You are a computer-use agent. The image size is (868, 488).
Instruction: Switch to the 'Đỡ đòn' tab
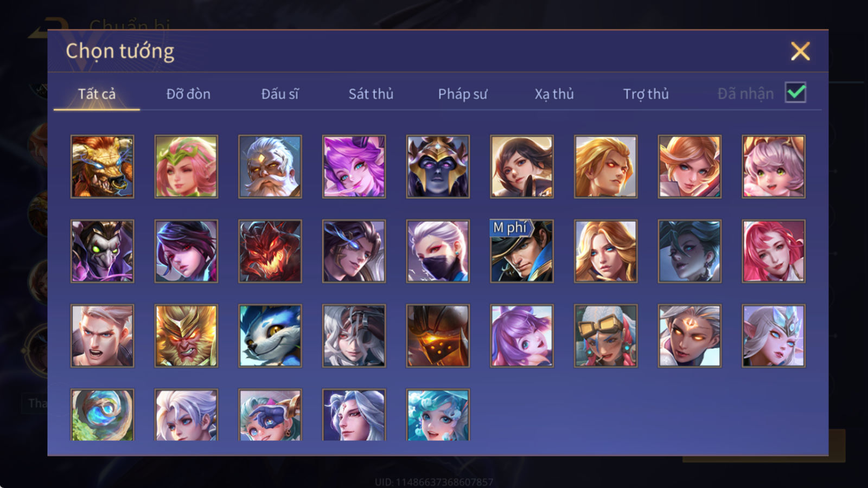point(188,94)
